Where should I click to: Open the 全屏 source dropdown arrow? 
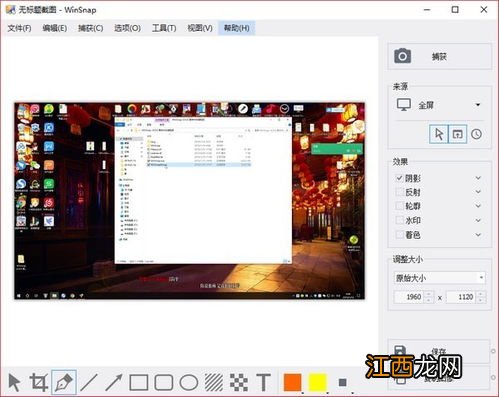tap(478, 105)
